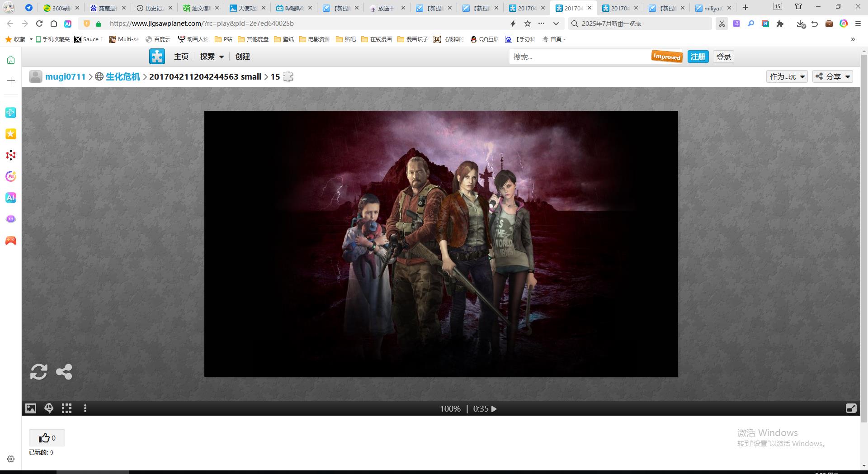Click the 注册 sign-up button
868x474 pixels.
click(x=698, y=57)
